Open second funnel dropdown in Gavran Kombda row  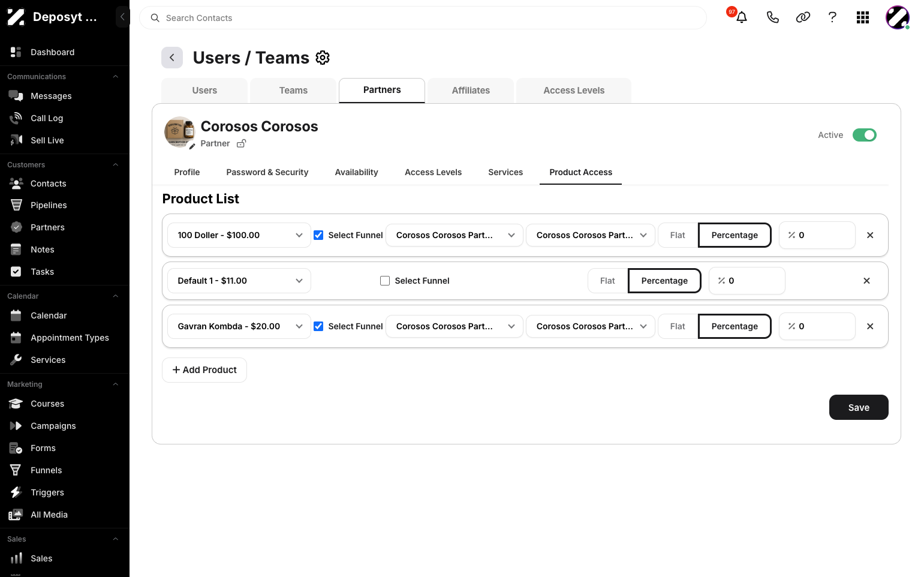[x=591, y=326]
